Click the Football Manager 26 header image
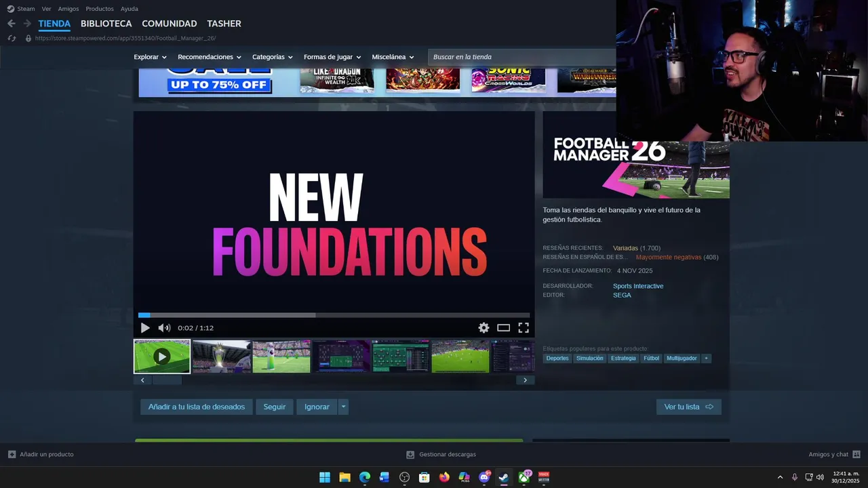Screen dimensions: 868x488 [x=636, y=169]
